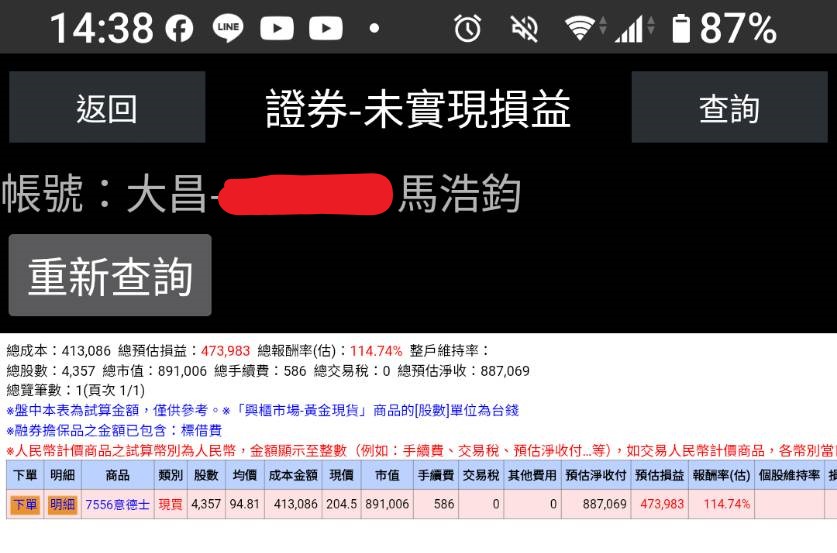Tap the second YouTube notification icon

pyautogui.click(x=326, y=28)
